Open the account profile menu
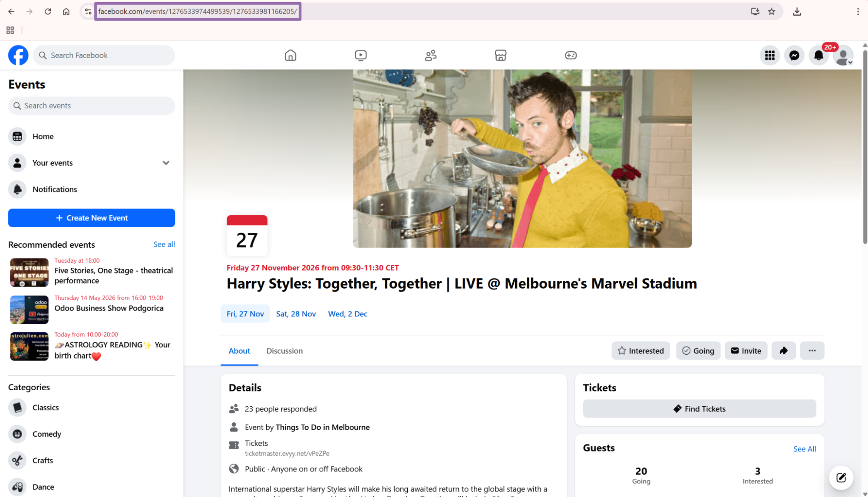The width and height of the screenshot is (868, 497). pyautogui.click(x=843, y=56)
